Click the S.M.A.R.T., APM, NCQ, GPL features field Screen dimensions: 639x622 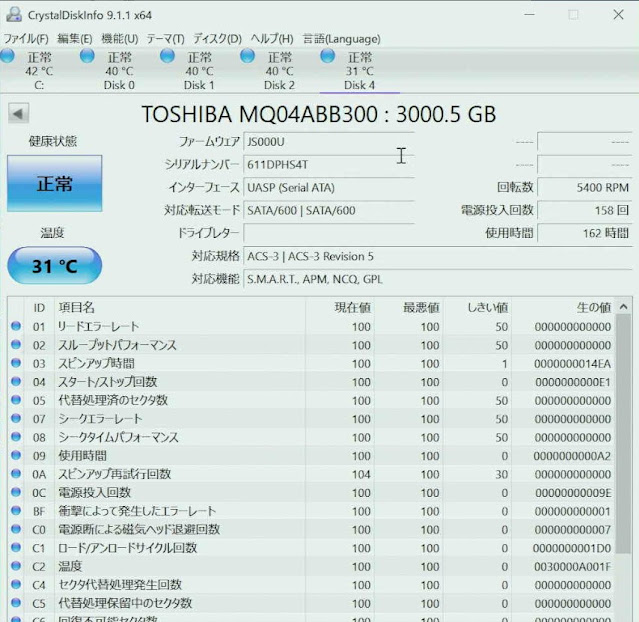click(x=438, y=279)
